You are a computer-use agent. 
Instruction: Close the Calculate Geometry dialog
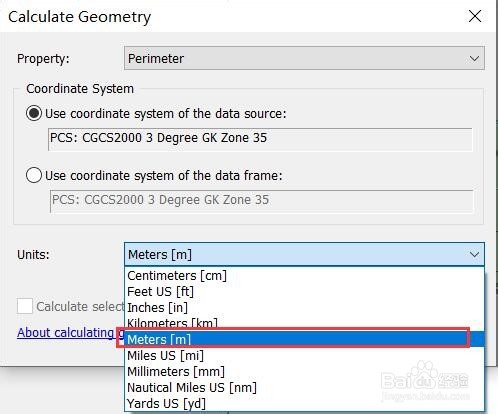point(475,16)
